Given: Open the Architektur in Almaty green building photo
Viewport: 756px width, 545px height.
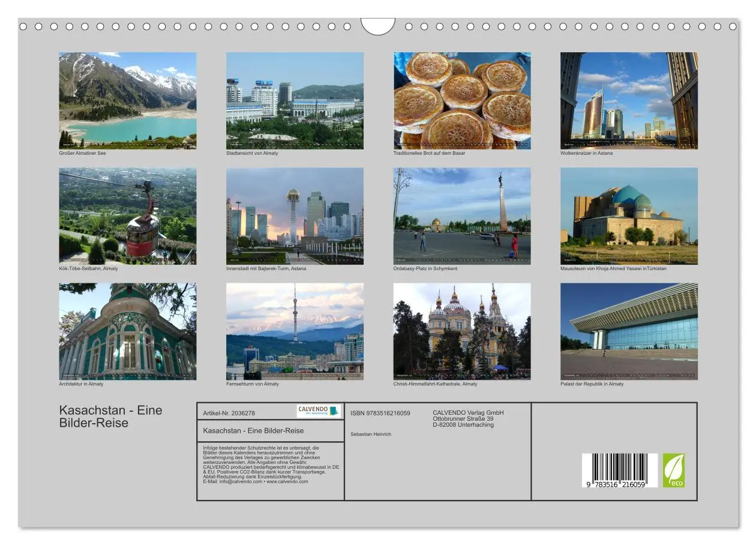Looking at the screenshot, I should pos(127,331).
